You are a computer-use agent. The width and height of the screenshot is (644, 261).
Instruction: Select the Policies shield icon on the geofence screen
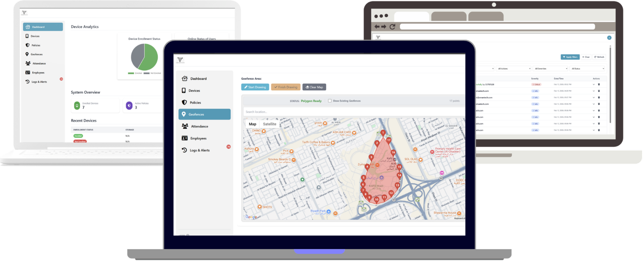[185, 103]
